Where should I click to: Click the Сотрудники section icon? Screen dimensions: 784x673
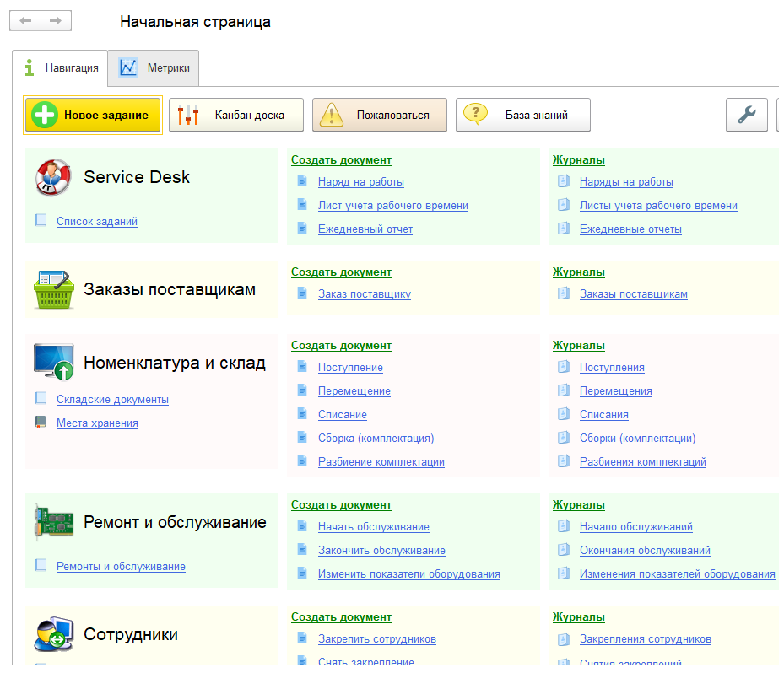coord(52,633)
